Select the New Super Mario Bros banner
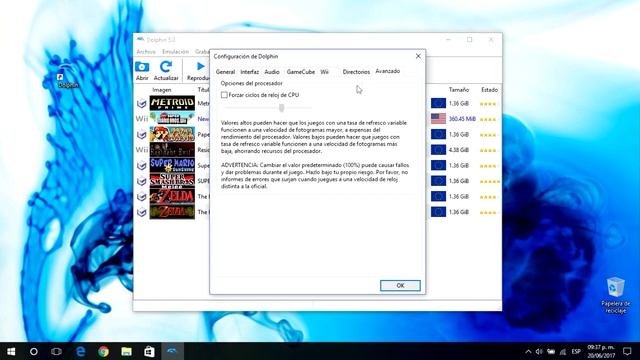This screenshot has width=640, height=360. click(x=172, y=119)
